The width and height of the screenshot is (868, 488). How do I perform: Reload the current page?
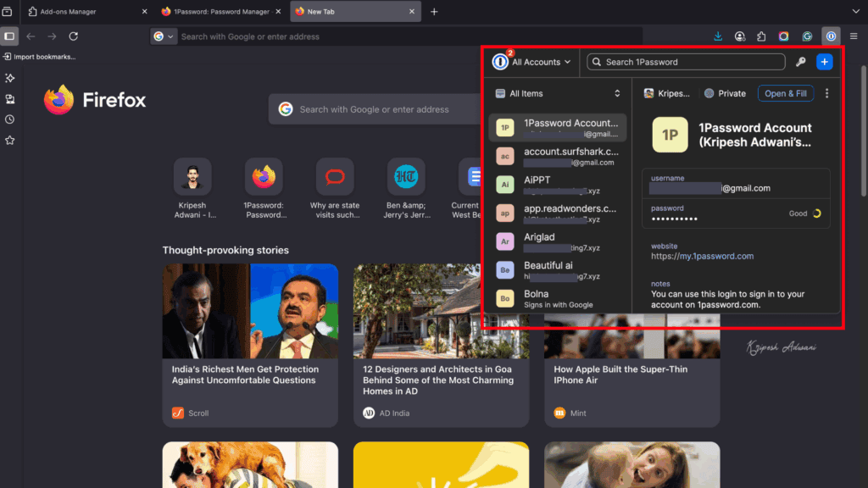click(73, 36)
